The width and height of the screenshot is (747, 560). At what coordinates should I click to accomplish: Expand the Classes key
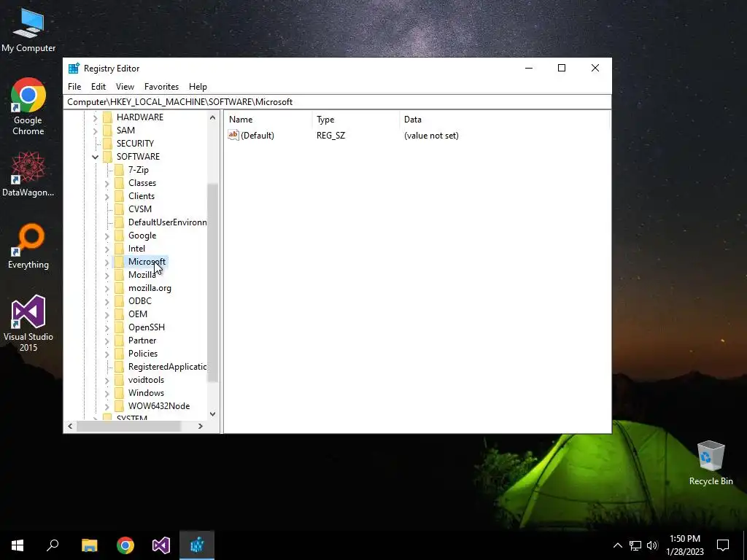point(107,183)
